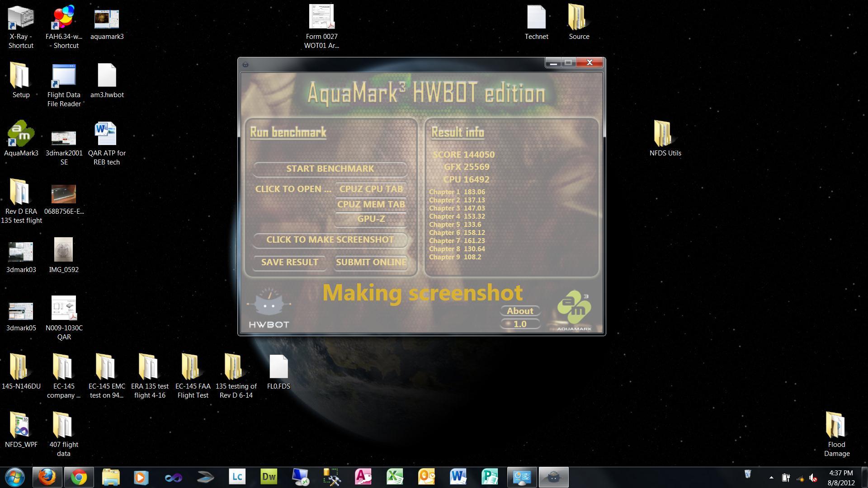The width and height of the screenshot is (868, 488).
Task: Open clock showing 4:37 PM
Action: pos(841,478)
